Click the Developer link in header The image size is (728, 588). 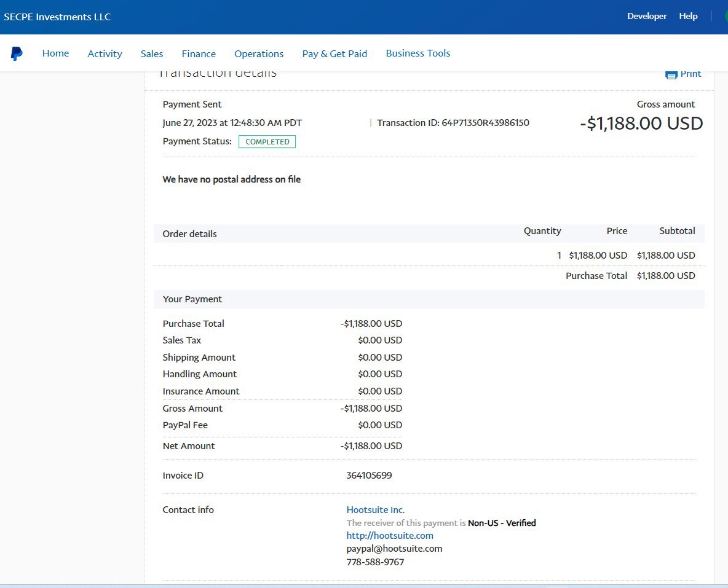click(x=647, y=16)
